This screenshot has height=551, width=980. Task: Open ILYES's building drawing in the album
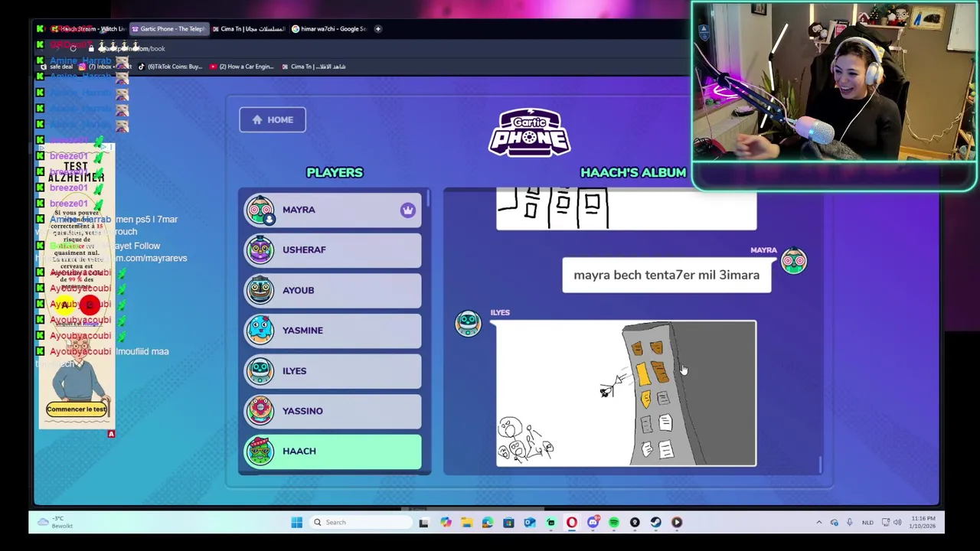tap(626, 393)
